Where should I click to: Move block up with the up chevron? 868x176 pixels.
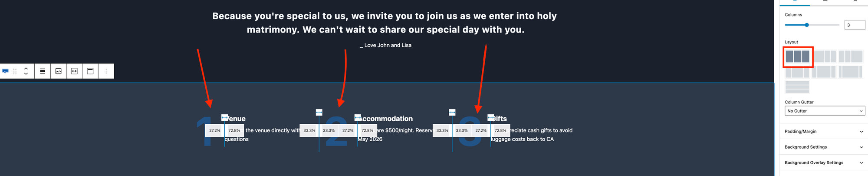26,68
